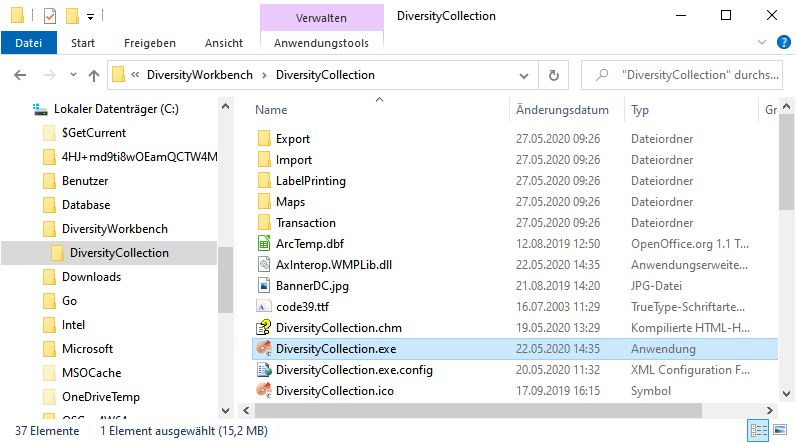Expand the ribbon with the chevron
This screenshot has height=443, width=796.
pyautogui.click(x=762, y=43)
